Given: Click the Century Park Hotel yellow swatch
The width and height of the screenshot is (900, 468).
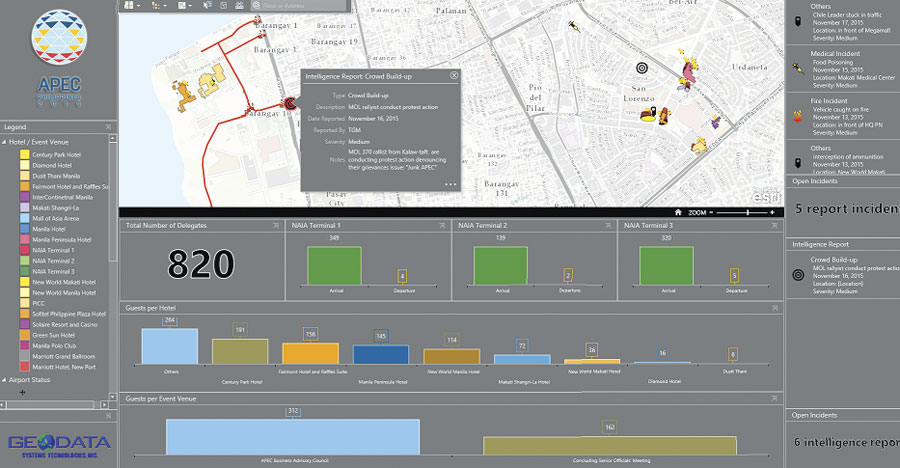Looking at the screenshot, I should (25, 154).
